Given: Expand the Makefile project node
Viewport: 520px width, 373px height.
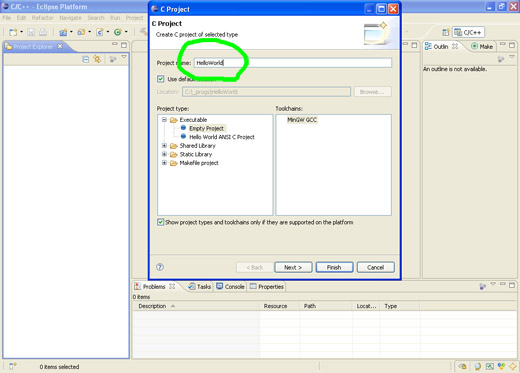Looking at the screenshot, I should point(164,163).
